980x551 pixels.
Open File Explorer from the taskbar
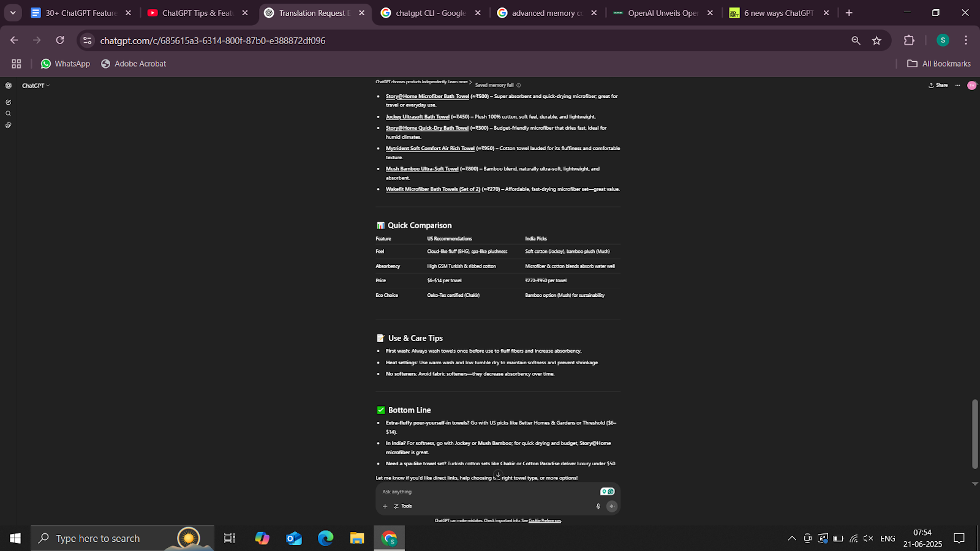[x=357, y=538]
